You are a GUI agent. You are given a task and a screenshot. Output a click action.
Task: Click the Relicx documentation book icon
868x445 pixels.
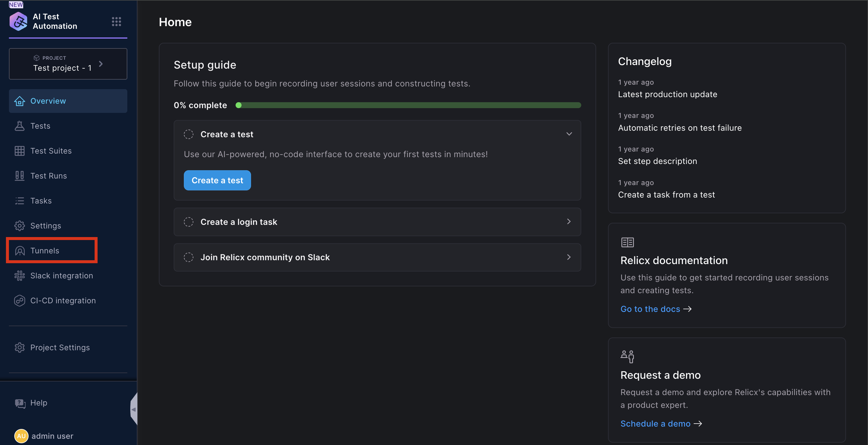pos(627,242)
